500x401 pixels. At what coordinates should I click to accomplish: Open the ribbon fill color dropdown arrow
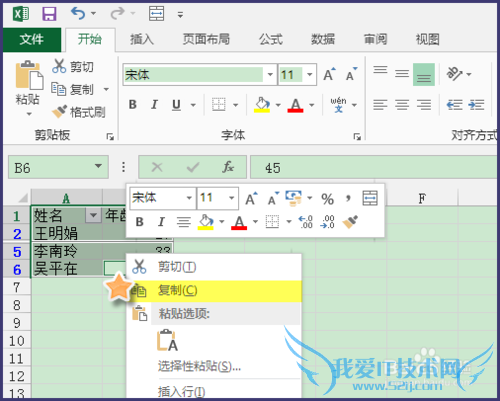(278, 105)
